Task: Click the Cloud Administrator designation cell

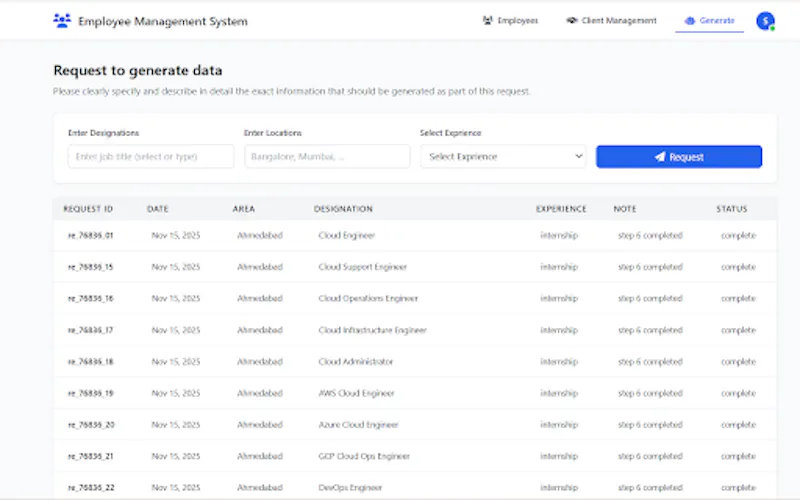Action: (356, 362)
